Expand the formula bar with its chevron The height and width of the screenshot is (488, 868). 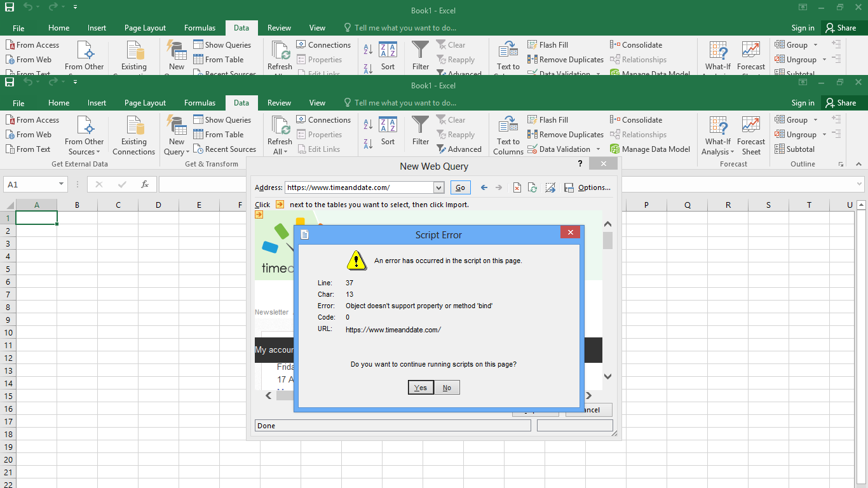[x=858, y=184]
